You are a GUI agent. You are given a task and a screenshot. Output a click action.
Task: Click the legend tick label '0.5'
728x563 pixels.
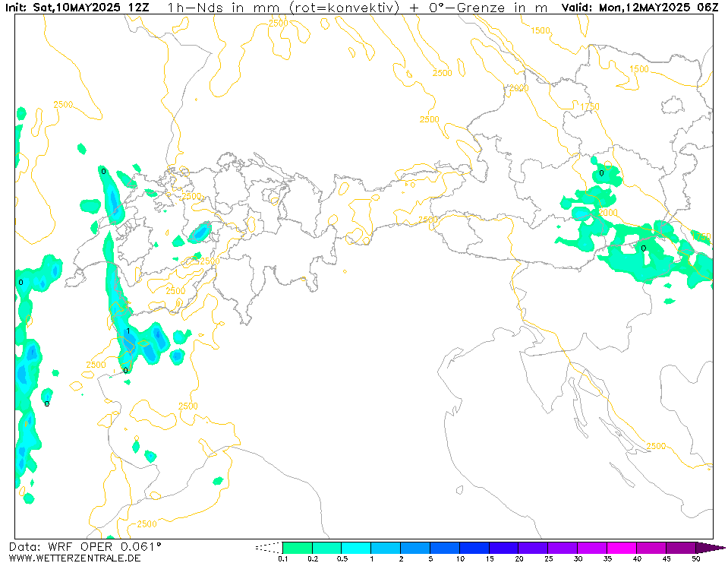[x=342, y=558]
